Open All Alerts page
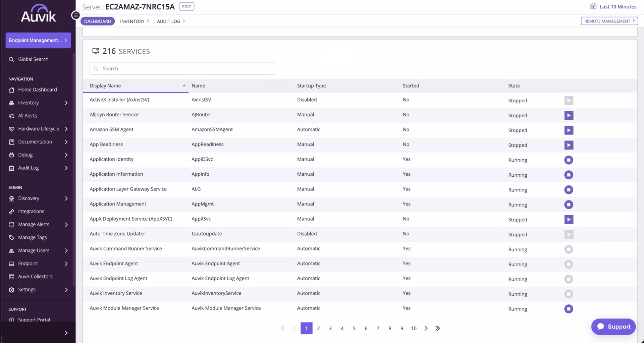Image resolution: width=644 pixels, height=343 pixels. pos(28,116)
